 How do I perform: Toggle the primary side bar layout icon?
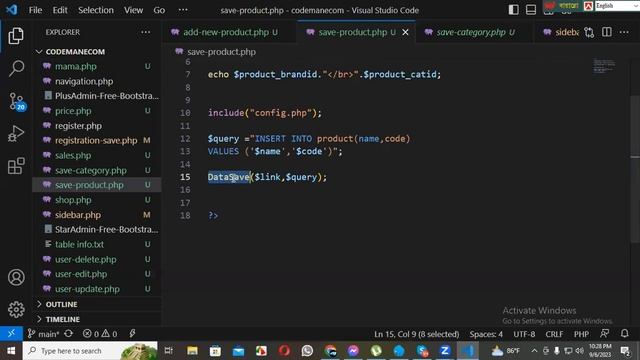(513, 10)
